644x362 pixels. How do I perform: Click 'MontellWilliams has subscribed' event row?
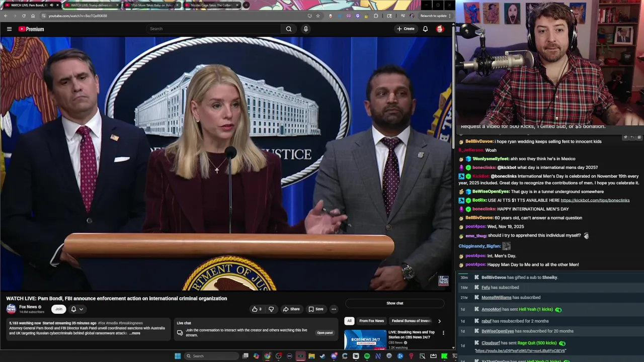(550, 298)
